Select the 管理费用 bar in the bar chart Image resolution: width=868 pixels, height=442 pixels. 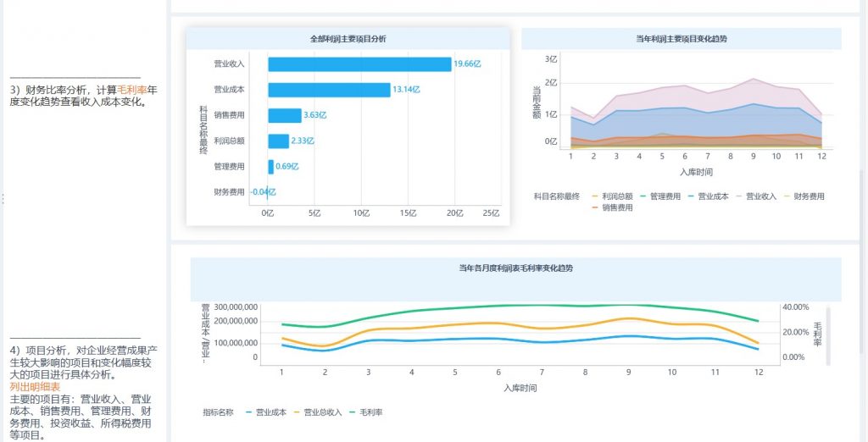coord(270,167)
